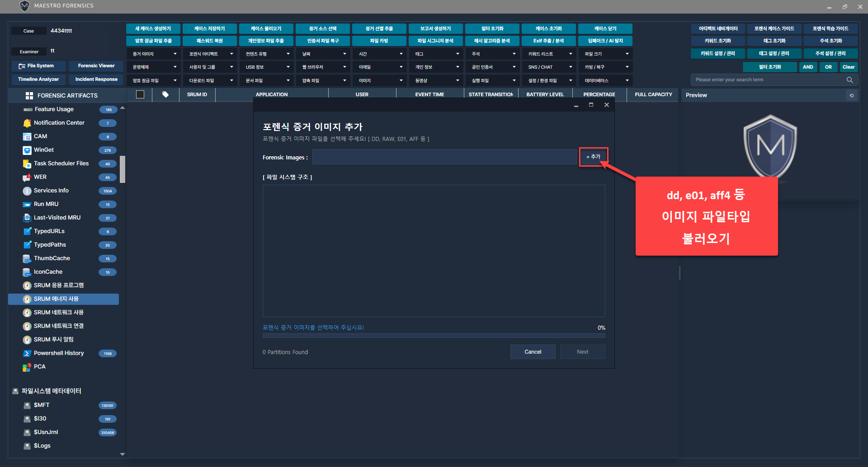Click the WinGet artifact icon
The width and height of the screenshot is (868, 467).
pos(27,150)
